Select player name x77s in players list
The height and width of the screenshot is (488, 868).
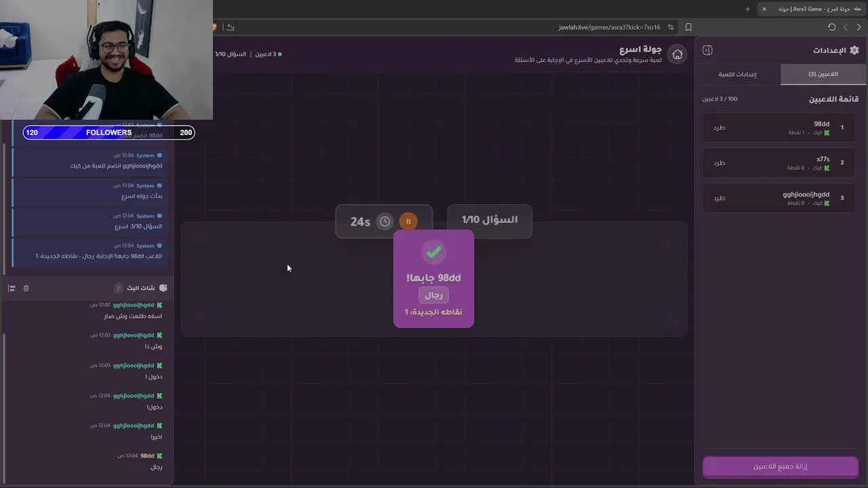tap(823, 159)
